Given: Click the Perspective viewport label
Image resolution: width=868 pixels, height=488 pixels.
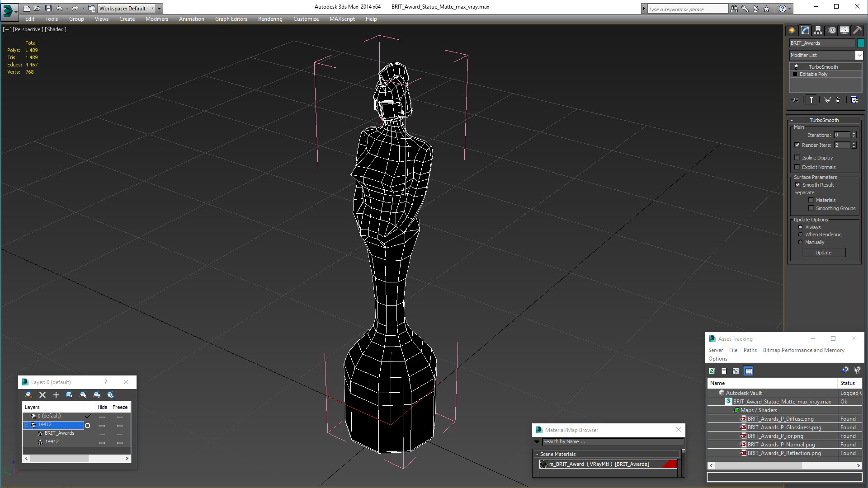Looking at the screenshot, I should tap(28, 29).
